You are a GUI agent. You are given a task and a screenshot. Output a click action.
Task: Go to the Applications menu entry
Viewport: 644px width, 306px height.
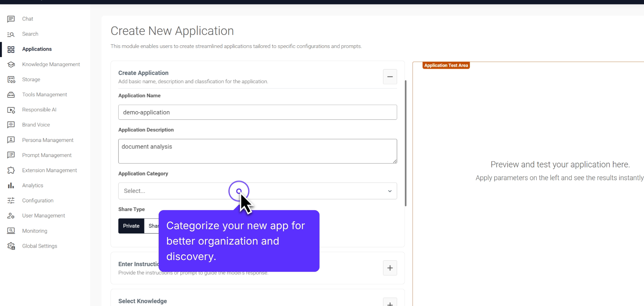pyautogui.click(x=37, y=49)
